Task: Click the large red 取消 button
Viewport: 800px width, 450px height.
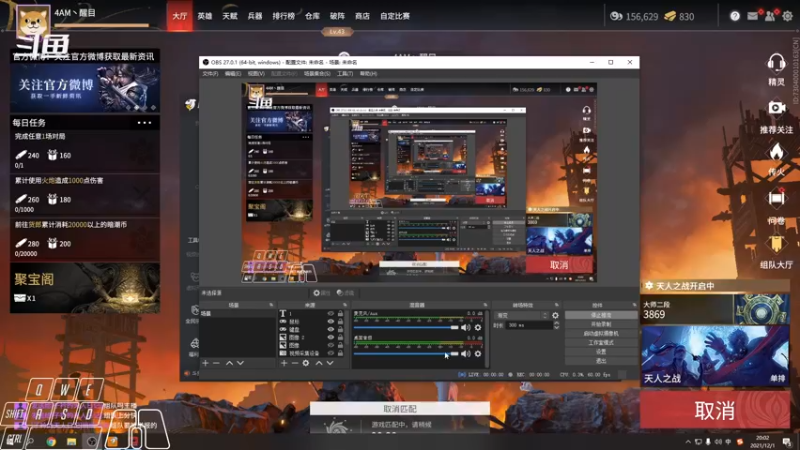Action: [715, 410]
